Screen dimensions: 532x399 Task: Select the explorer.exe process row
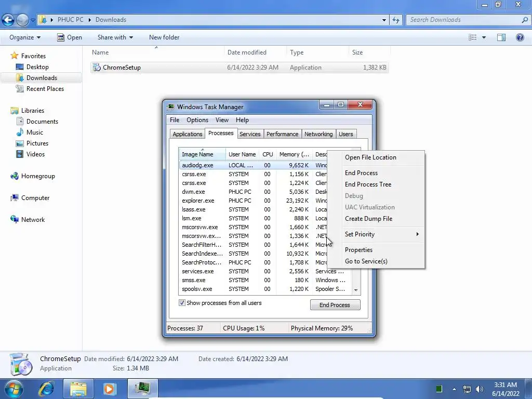pos(253,201)
